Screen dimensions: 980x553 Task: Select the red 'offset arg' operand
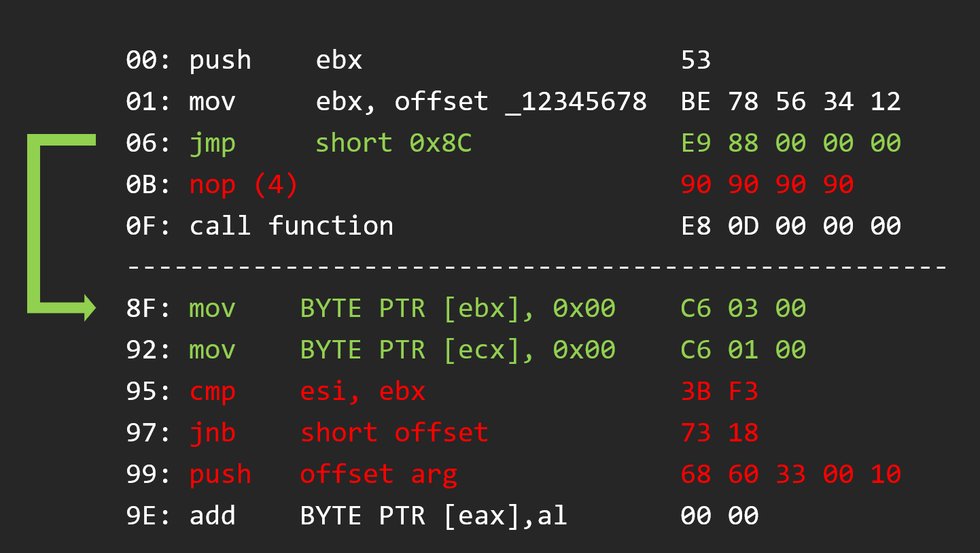(x=378, y=474)
